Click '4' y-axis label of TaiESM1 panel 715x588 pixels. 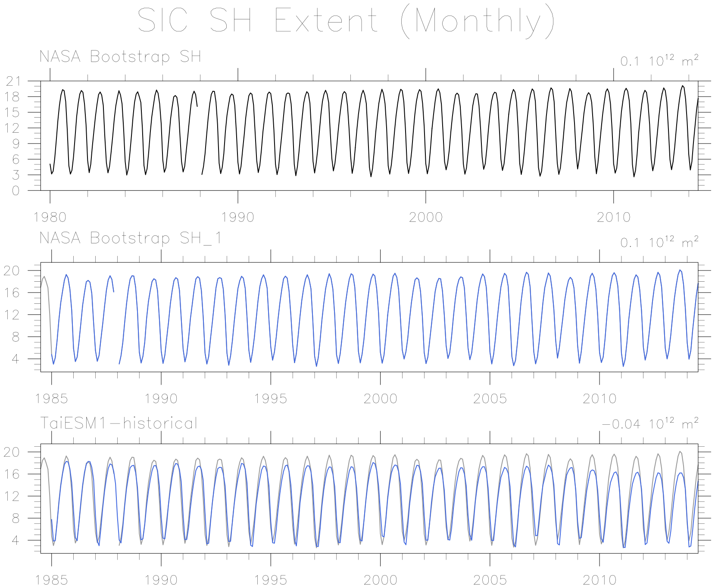[16, 540]
